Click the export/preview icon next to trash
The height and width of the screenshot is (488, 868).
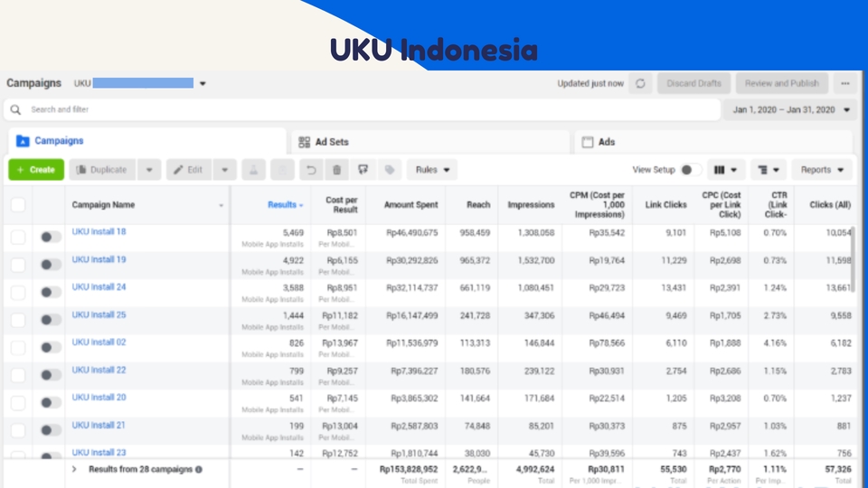[363, 170]
